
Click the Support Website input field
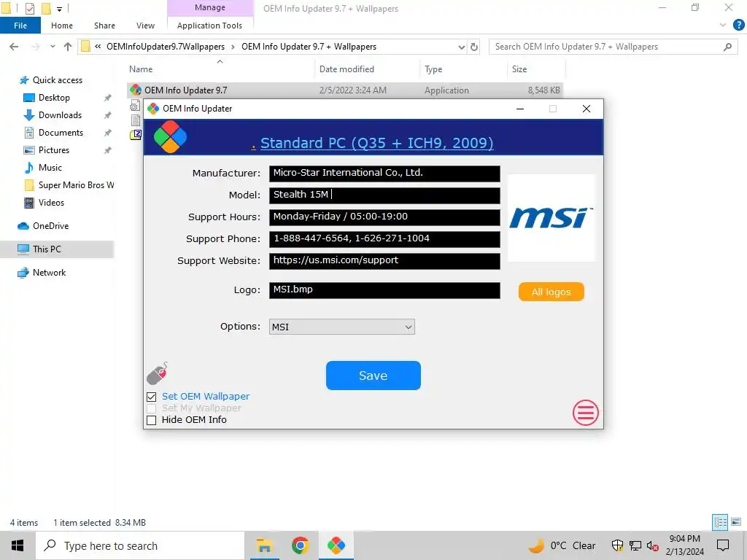tap(384, 261)
